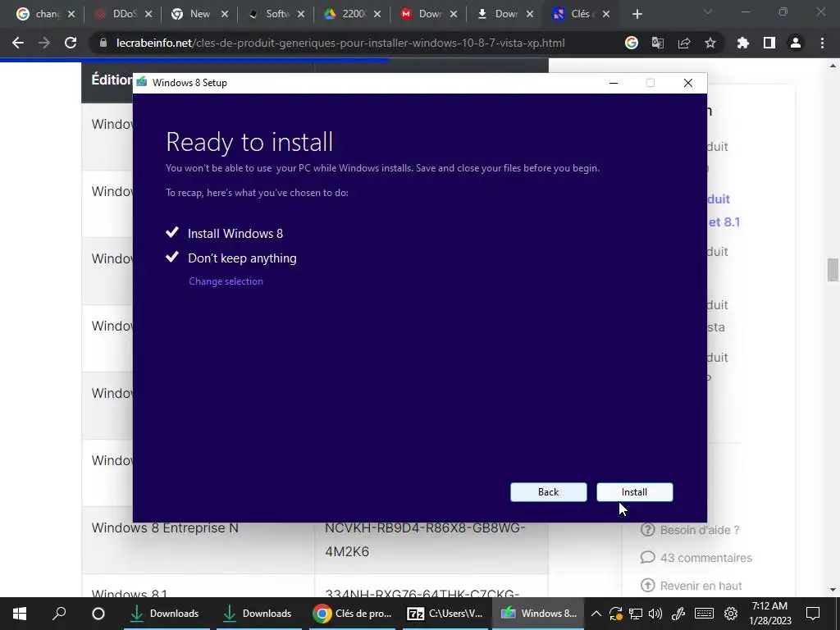Open Cortana circle icon on taskbar
This screenshot has height=630, width=840.
pyautogui.click(x=98, y=614)
